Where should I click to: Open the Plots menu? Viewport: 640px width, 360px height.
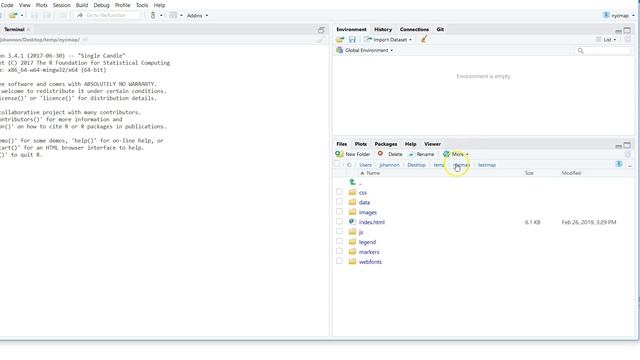point(42,5)
